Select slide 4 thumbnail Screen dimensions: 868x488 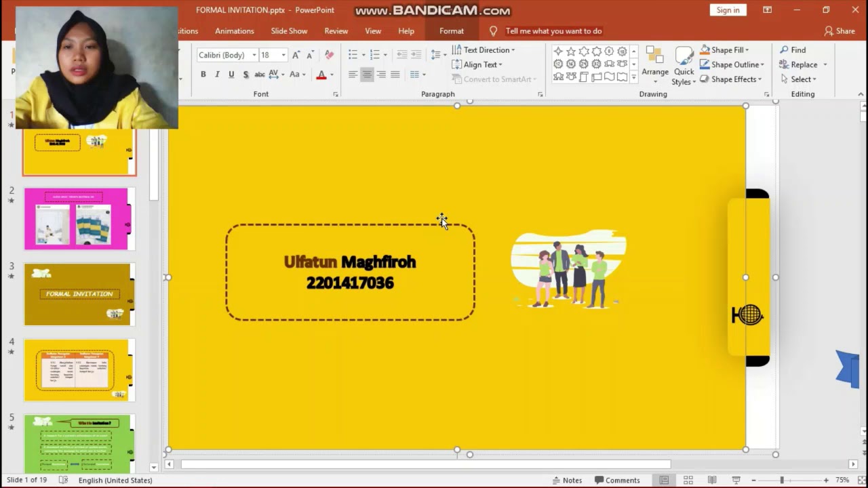pos(79,371)
